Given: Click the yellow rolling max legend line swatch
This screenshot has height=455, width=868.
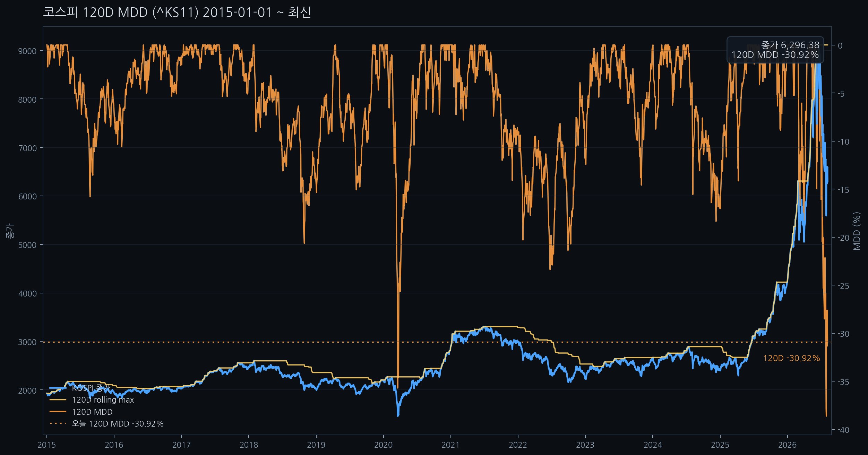Looking at the screenshot, I should [58, 400].
